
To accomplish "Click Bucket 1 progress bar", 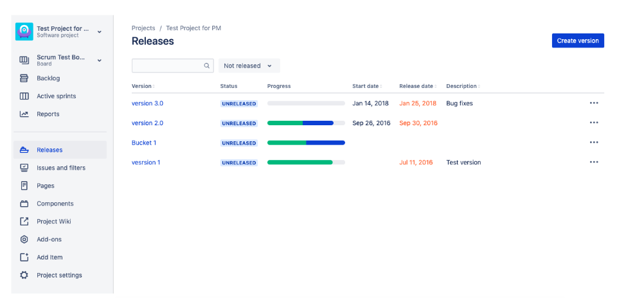I will click(306, 143).
